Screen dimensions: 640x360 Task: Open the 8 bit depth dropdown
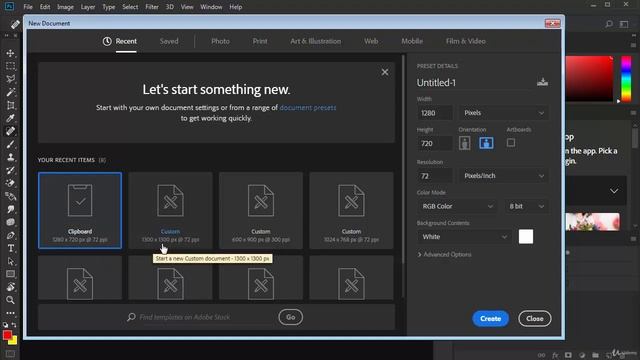point(527,207)
